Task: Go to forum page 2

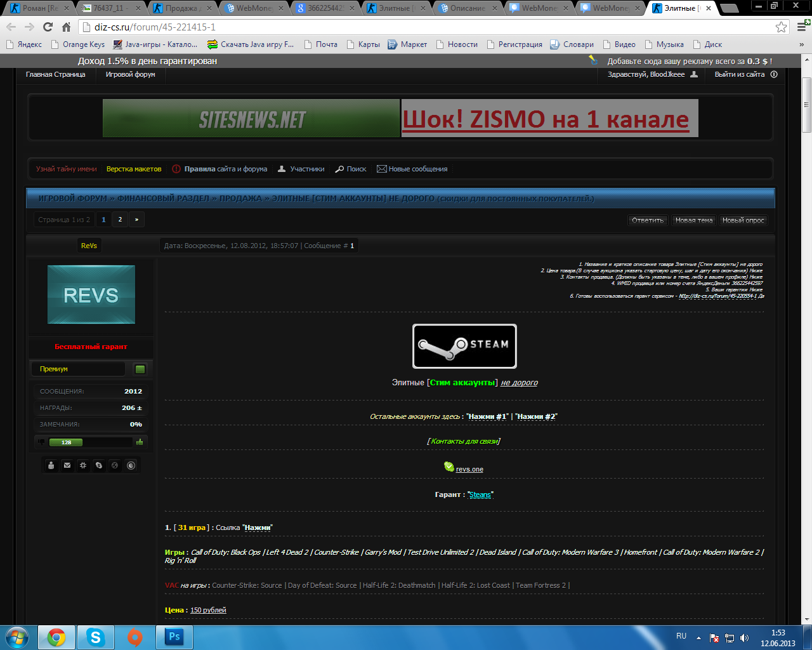Action: pos(120,220)
